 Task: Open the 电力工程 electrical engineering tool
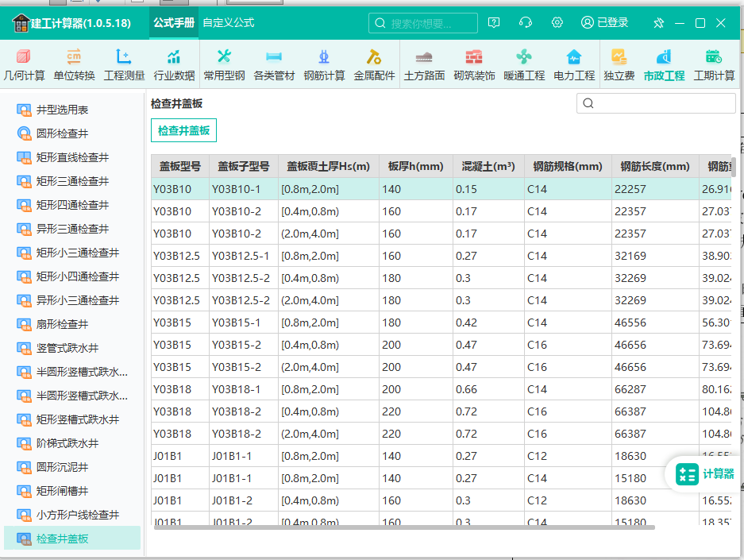[574, 65]
